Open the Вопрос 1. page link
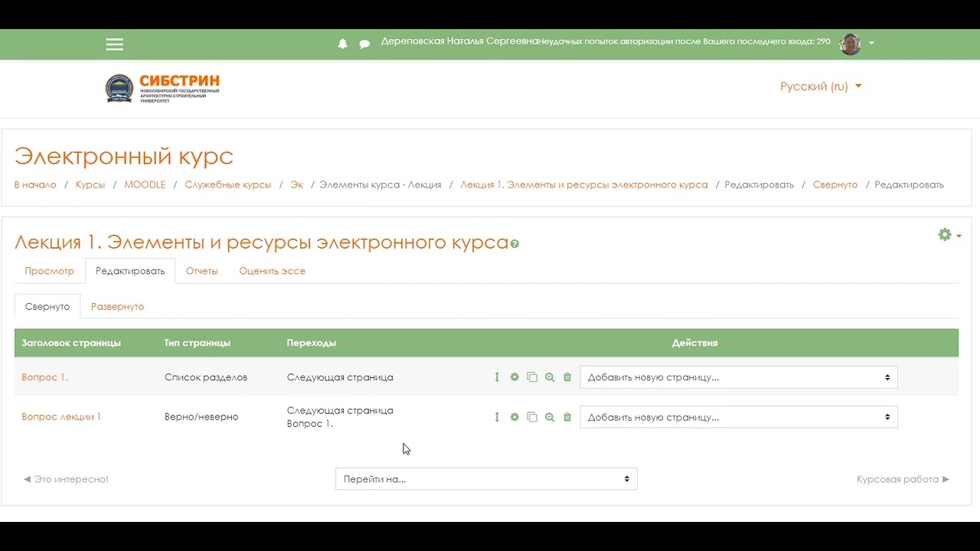 pyautogui.click(x=45, y=377)
